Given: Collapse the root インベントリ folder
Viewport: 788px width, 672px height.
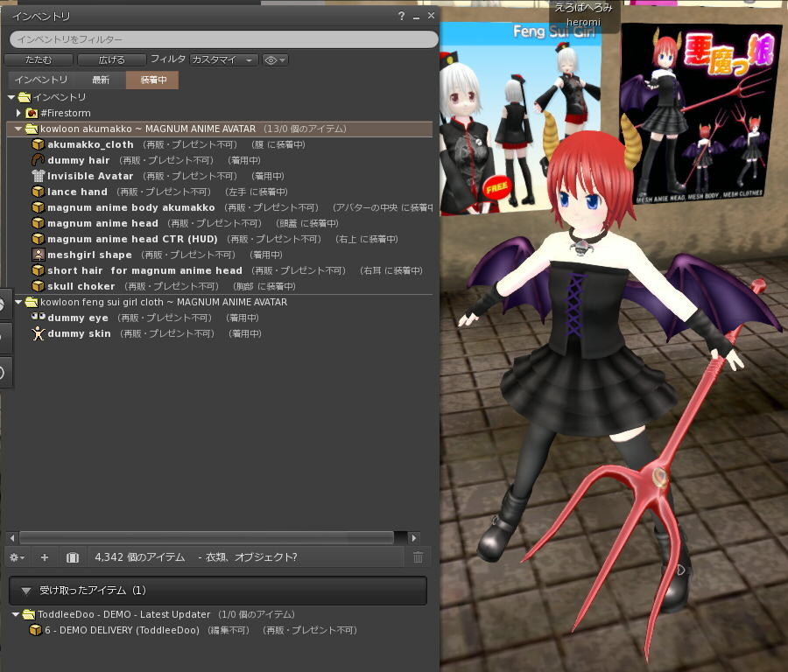Looking at the screenshot, I should pos(11,97).
